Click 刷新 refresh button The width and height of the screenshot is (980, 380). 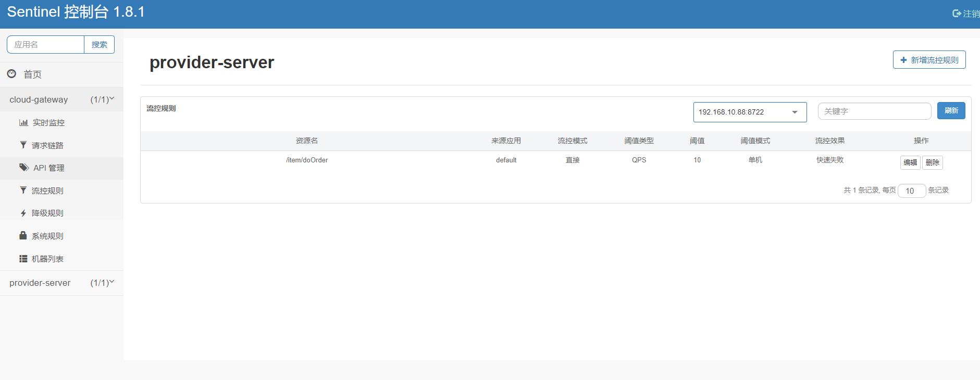951,110
